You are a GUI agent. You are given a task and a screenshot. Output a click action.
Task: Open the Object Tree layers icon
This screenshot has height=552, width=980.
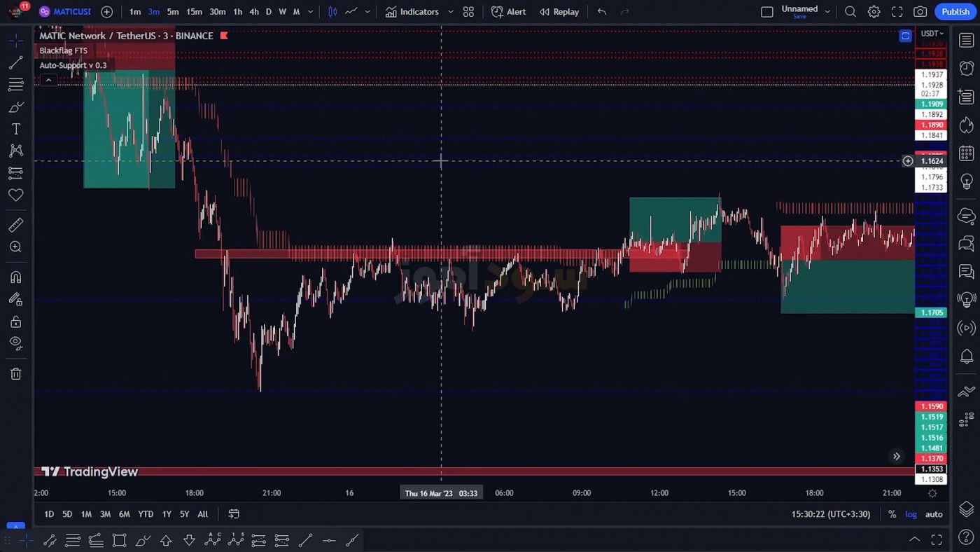967,509
